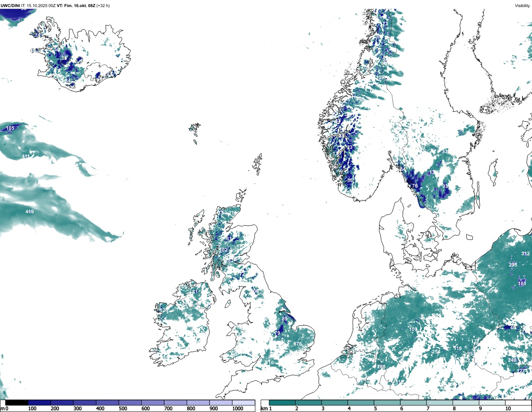Click the 'km 1' label on kilometer scale
The image size is (532, 412).
pos(266,409)
